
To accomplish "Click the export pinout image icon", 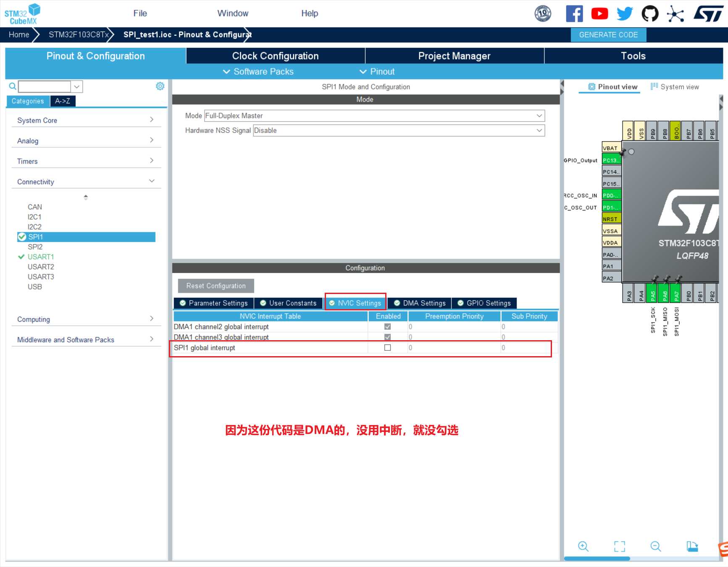I will pos(692,546).
